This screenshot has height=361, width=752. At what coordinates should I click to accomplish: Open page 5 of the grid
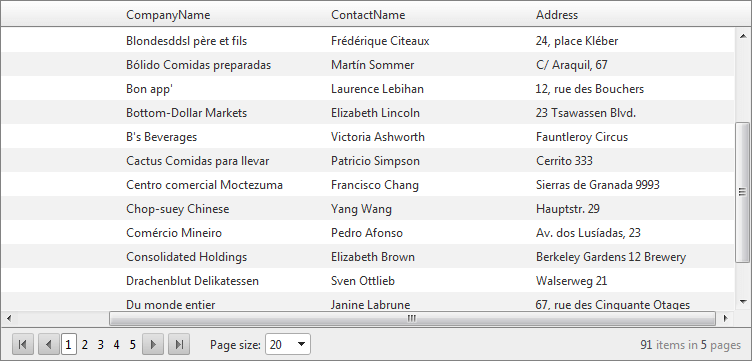[x=133, y=344]
